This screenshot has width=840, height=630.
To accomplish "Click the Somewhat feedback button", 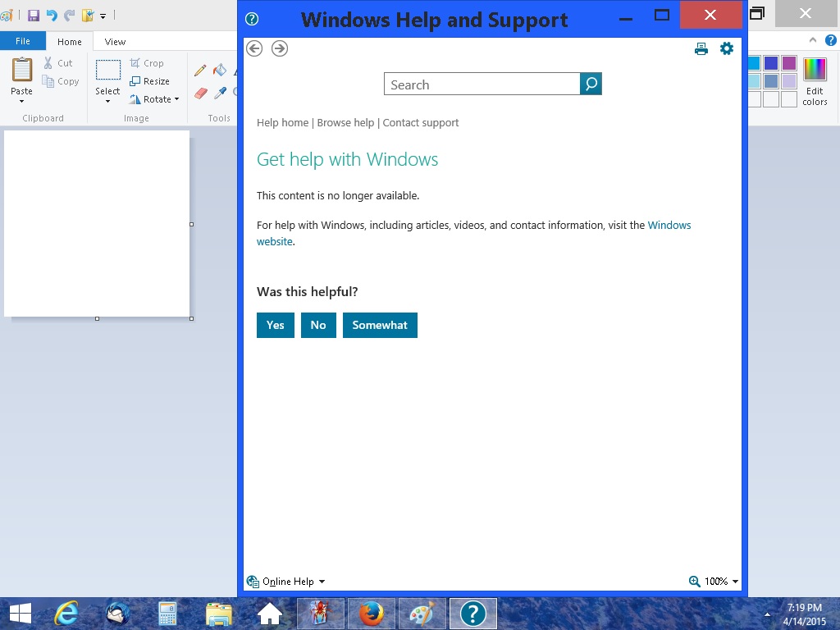I will [x=380, y=325].
